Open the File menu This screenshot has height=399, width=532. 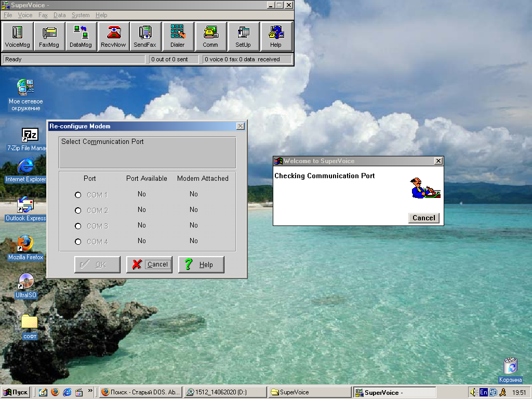(x=8, y=15)
